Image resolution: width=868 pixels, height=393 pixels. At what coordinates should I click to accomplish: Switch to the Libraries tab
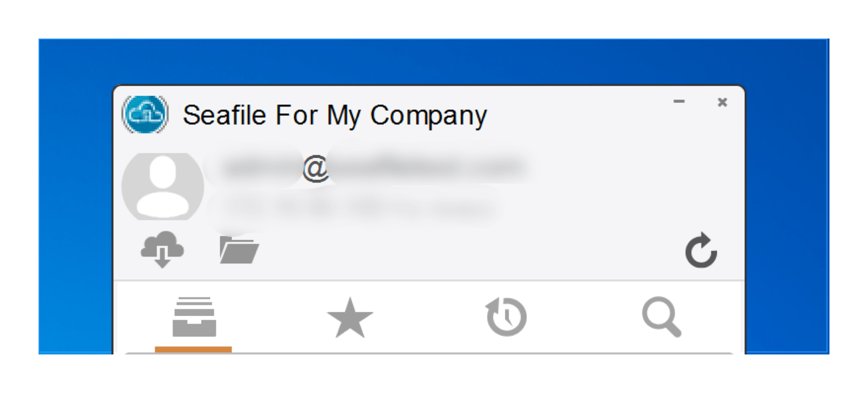pyautogui.click(x=194, y=317)
